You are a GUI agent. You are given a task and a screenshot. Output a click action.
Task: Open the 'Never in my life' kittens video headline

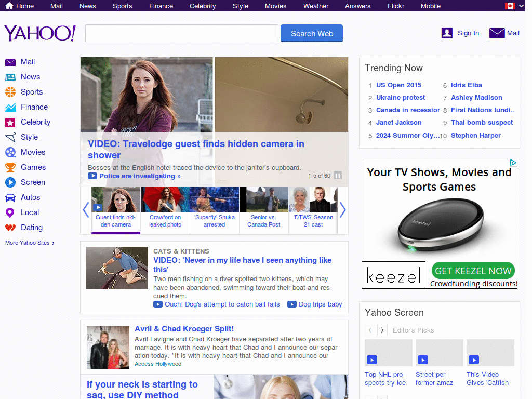[x=242, y=264]
